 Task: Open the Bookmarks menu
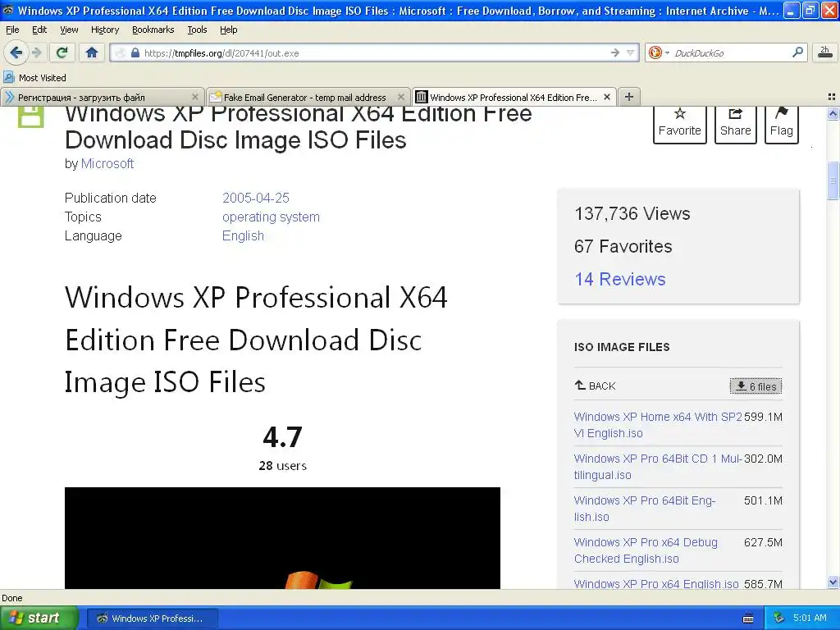click(153, 30)
